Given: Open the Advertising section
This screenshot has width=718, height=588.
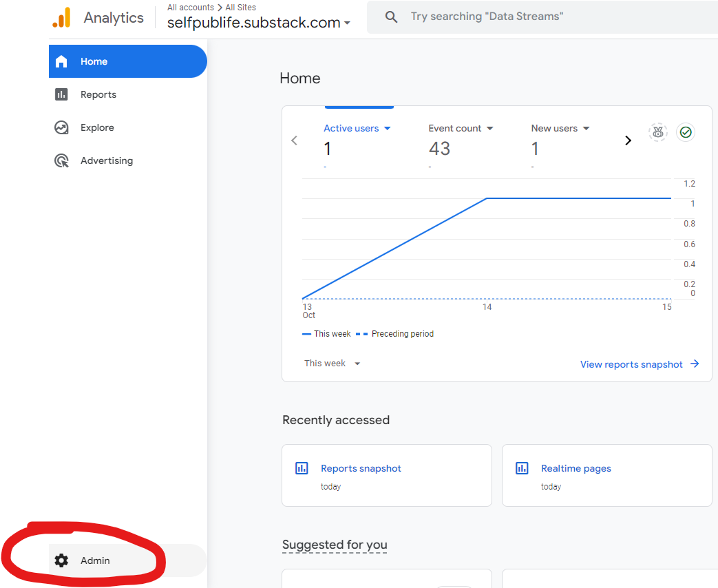Looking at the screenshot, I should click(107, 160).
